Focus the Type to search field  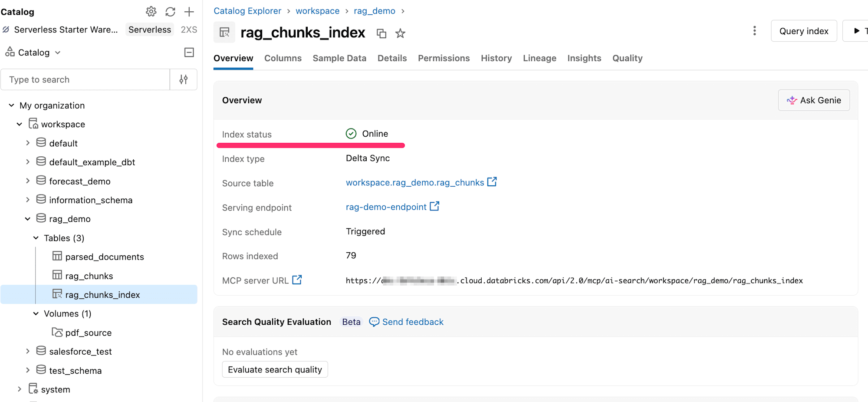tap(85, 79)
